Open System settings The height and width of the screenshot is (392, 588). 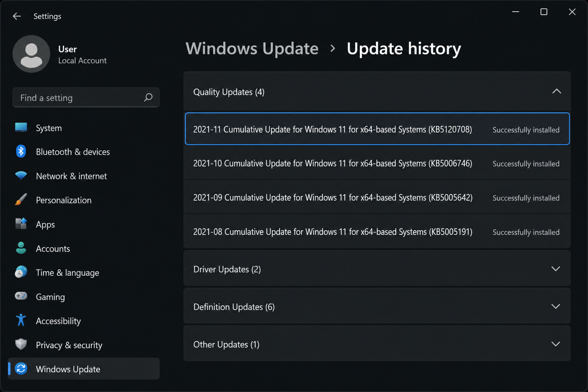point(84,128)
